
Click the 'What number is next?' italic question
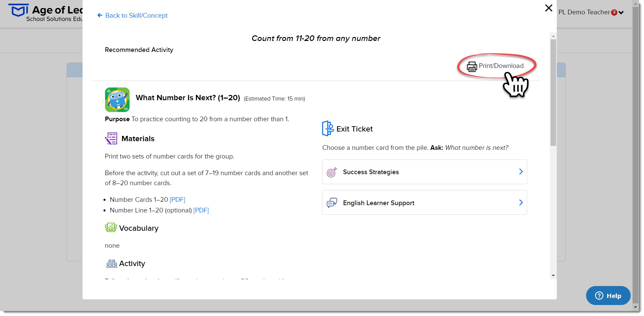477,148
